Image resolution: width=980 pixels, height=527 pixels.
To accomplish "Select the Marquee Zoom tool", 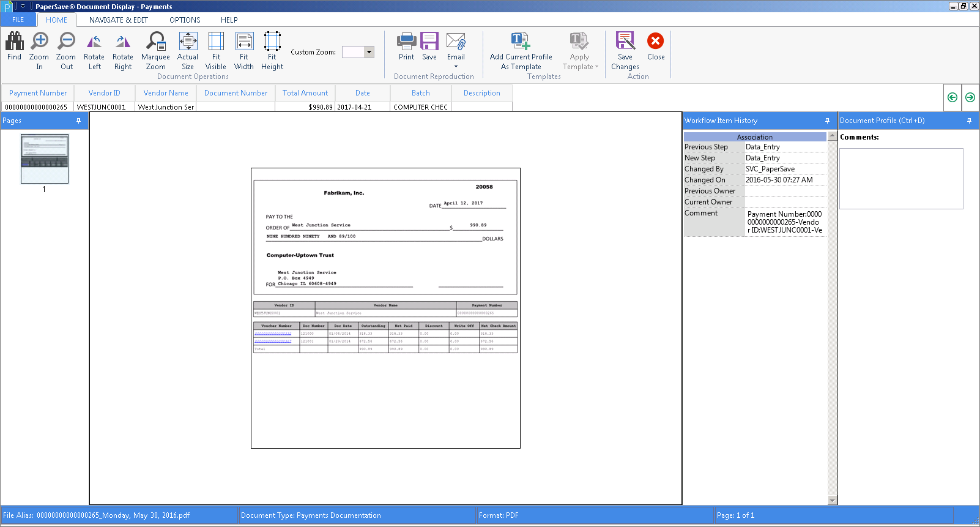I will (x=155, y=42).
